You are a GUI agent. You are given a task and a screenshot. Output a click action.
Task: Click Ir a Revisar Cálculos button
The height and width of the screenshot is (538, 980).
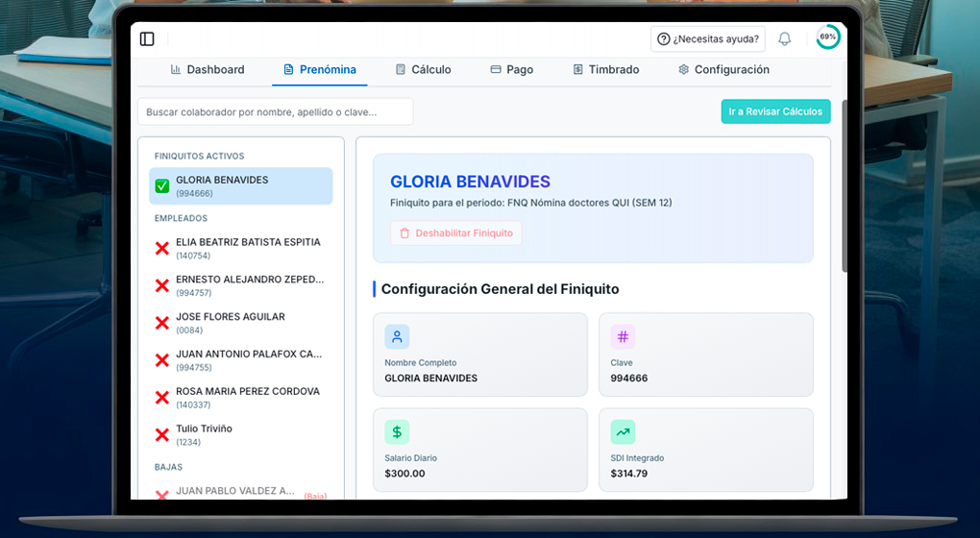tap(775, 111)
